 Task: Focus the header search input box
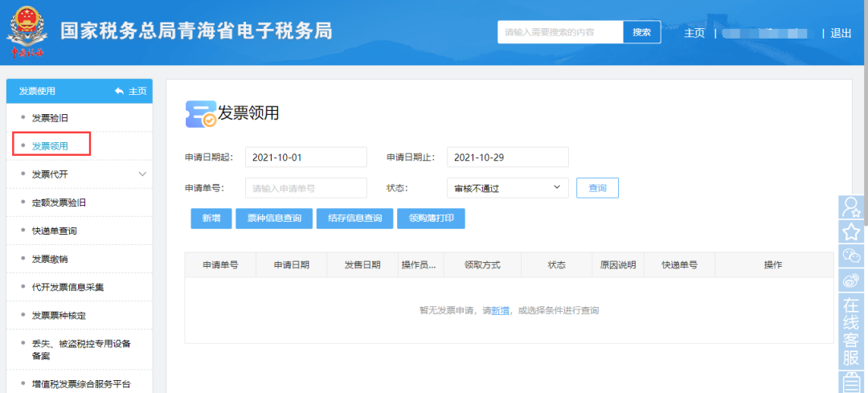(560, 32)
